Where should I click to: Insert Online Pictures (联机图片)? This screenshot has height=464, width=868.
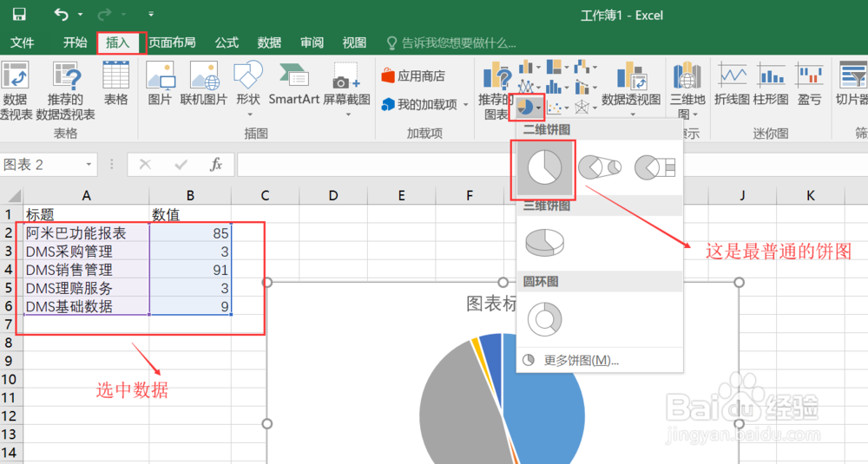pos(204,83)
